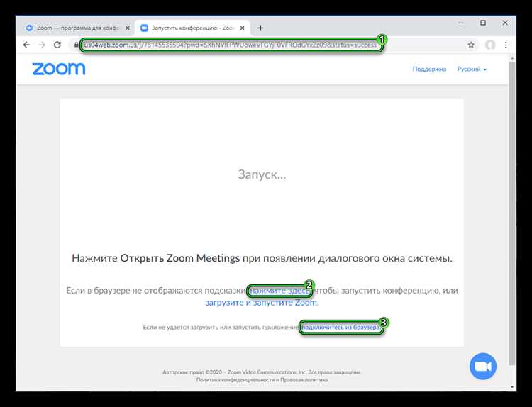This screenshot has height=407, width=532.
Task: Open the Chrome profile avatar
Action: coord(490,45)
